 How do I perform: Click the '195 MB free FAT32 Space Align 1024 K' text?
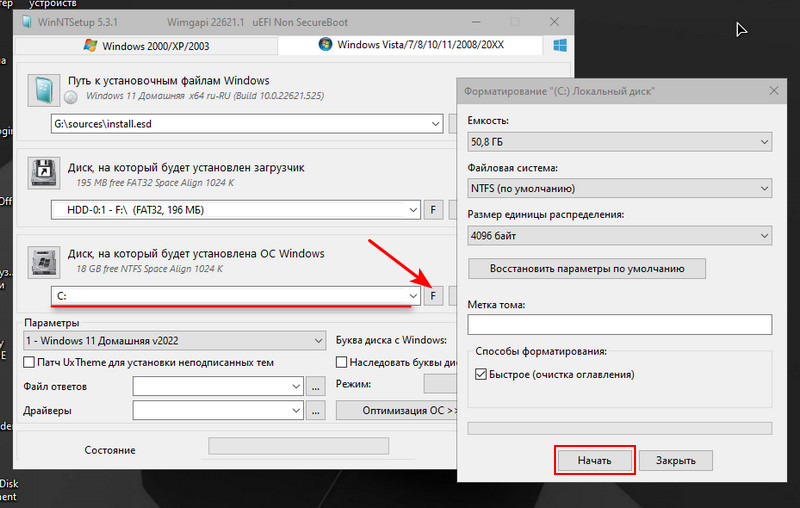(x=155, y=183)
